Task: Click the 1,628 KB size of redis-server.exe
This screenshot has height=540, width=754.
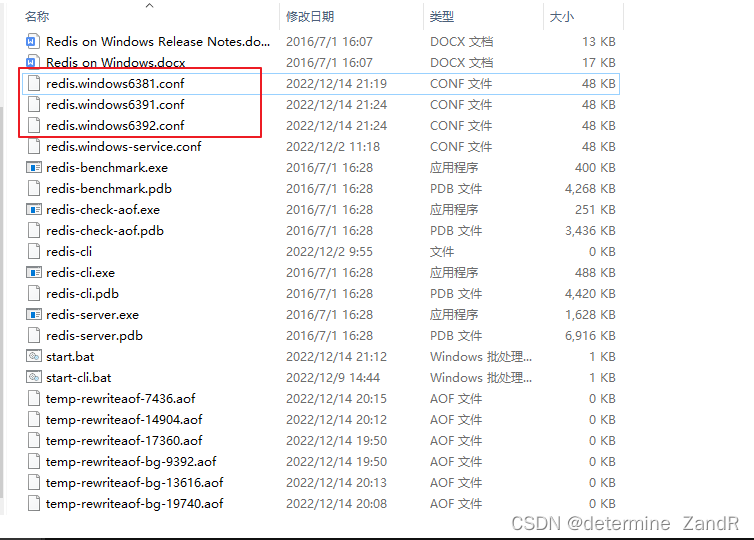Action: pos(590,314)
